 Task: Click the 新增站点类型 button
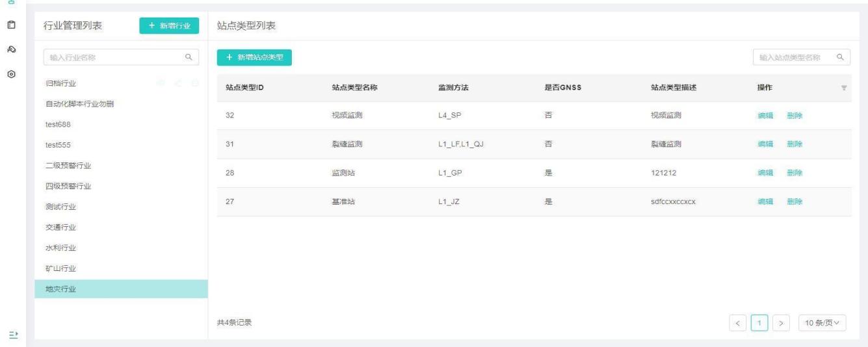pos(254,58)
